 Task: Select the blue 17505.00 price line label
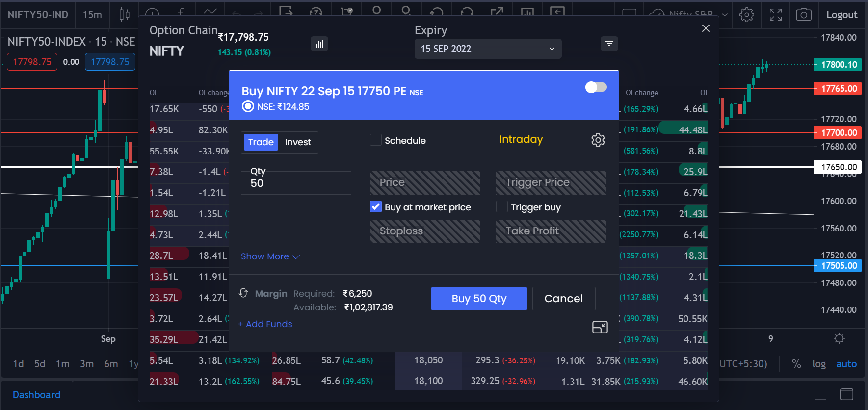(838, 266)
